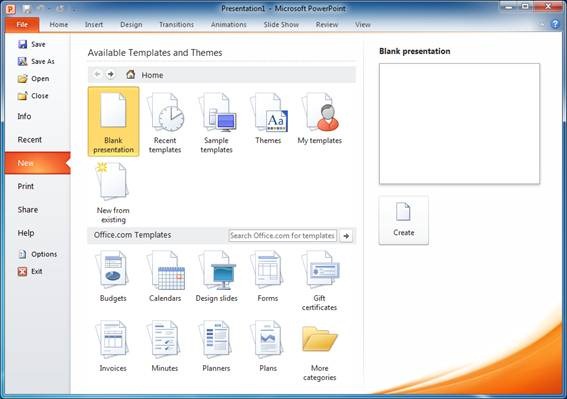Viewport: 567px width, 399px height.
Task: Click the Search Office.com for templates field
Action: point(282,236)
